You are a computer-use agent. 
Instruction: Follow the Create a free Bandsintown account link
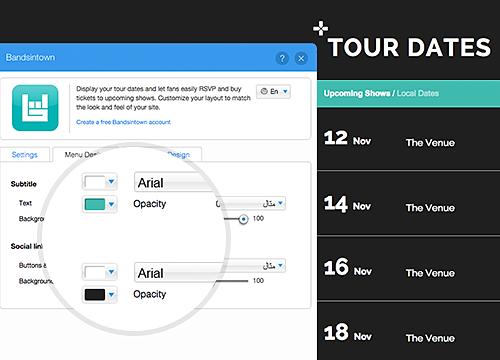123,122
